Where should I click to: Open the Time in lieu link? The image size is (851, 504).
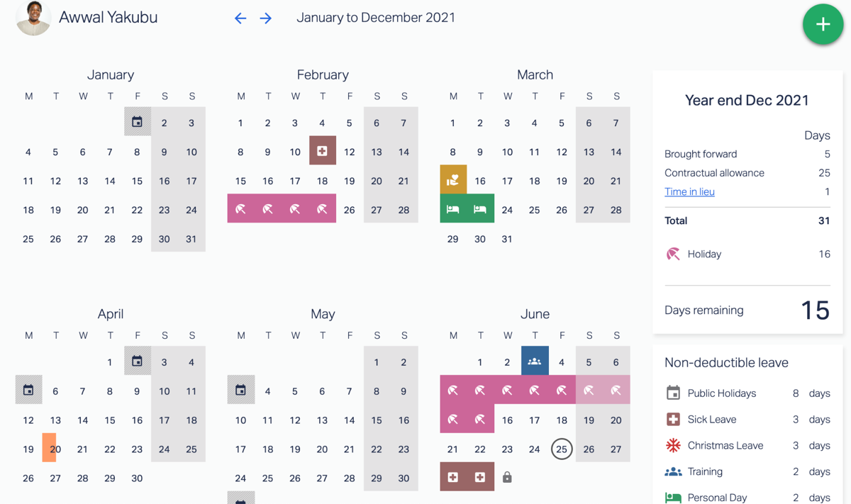689,191
